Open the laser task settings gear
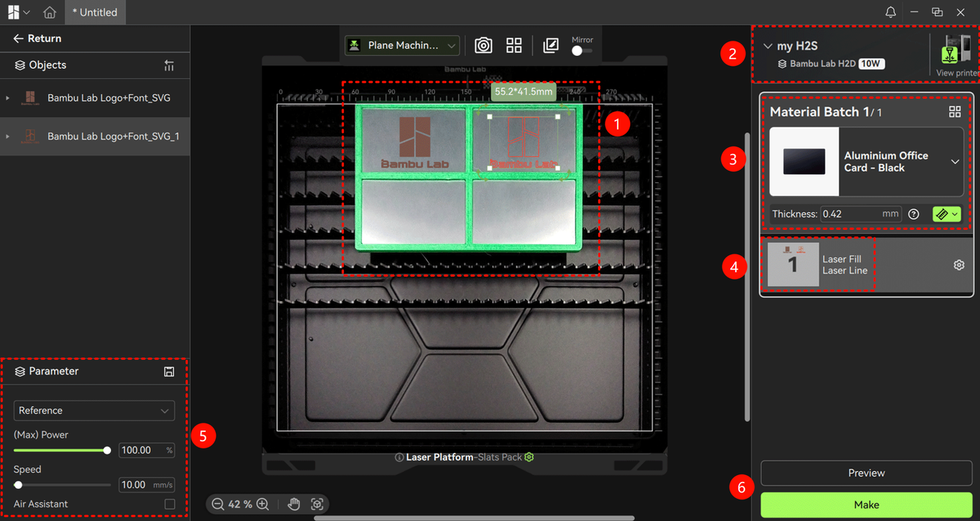This screenshot has height=521, width=980. 959,265
